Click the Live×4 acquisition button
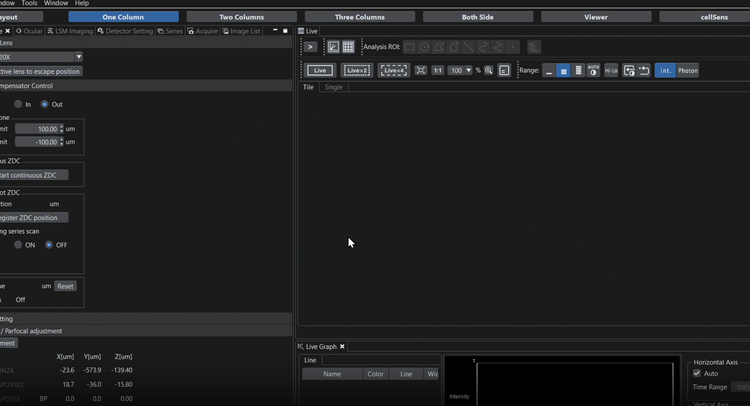The height and width of the screenshot is (406, 750). [393, 71]
